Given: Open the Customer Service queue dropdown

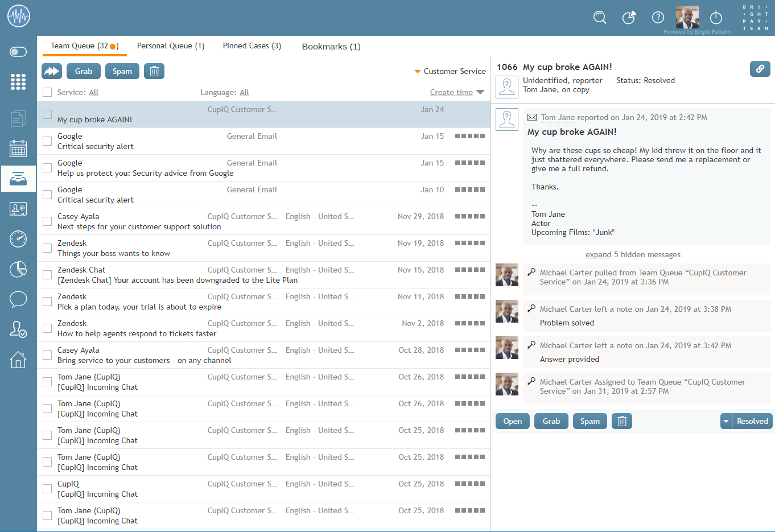Looking at the screenshot, I should pyautogui.click(x=450, y=71).
